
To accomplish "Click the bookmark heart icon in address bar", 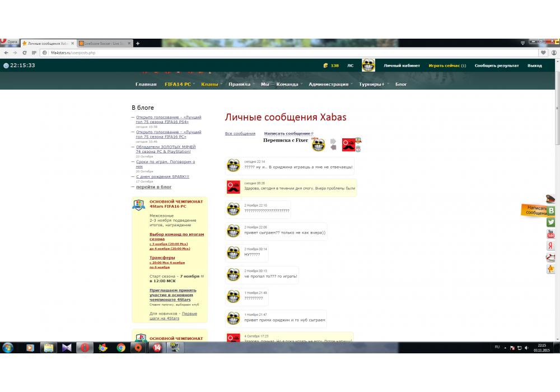I will pos(543,53).
